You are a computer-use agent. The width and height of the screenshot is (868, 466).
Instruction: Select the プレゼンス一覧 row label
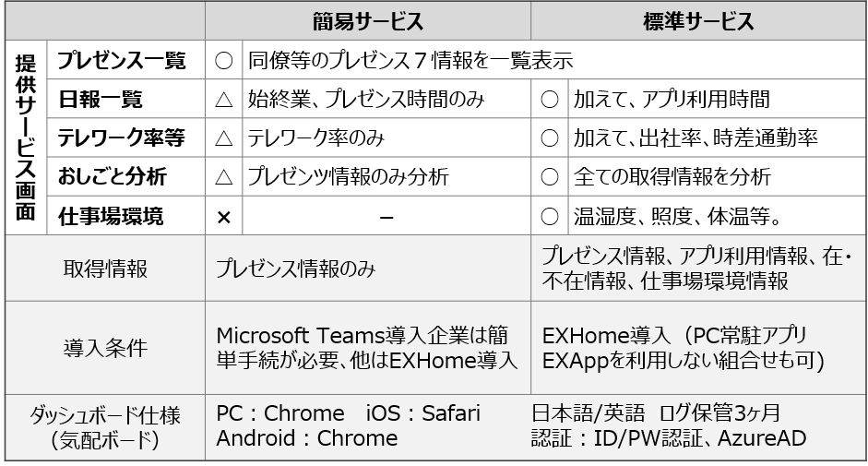[121, 60]
